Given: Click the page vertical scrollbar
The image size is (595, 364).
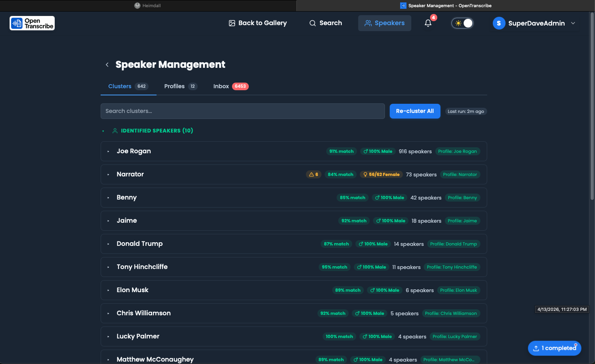Looking at the screenshot, I should (x=592, y=106).
